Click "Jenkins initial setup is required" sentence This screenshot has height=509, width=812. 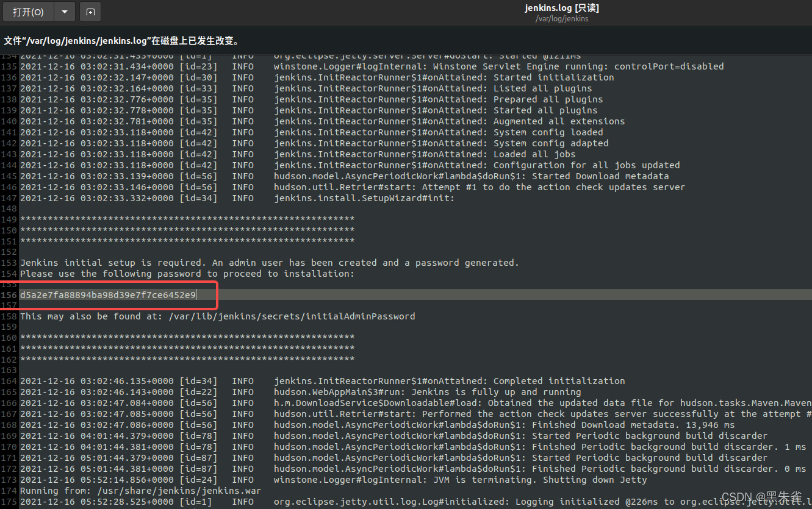270,263
